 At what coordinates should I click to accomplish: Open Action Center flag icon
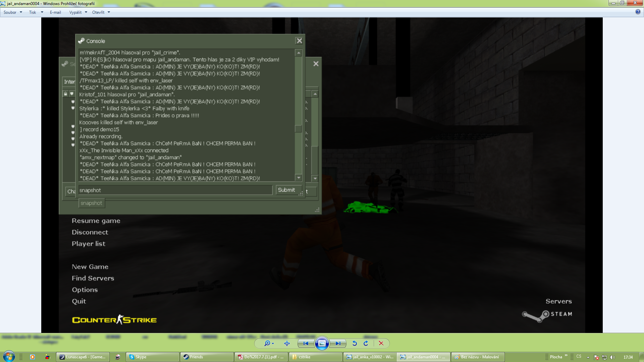click(596, 357)
